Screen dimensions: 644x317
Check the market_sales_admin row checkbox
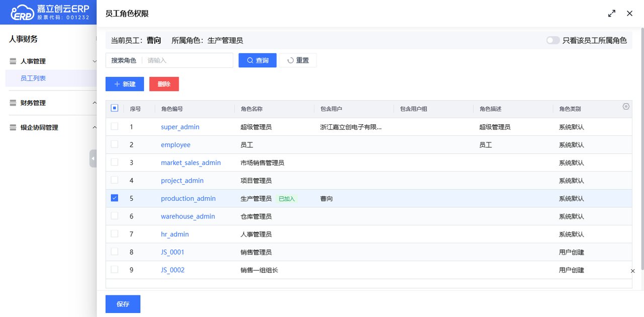114,162
